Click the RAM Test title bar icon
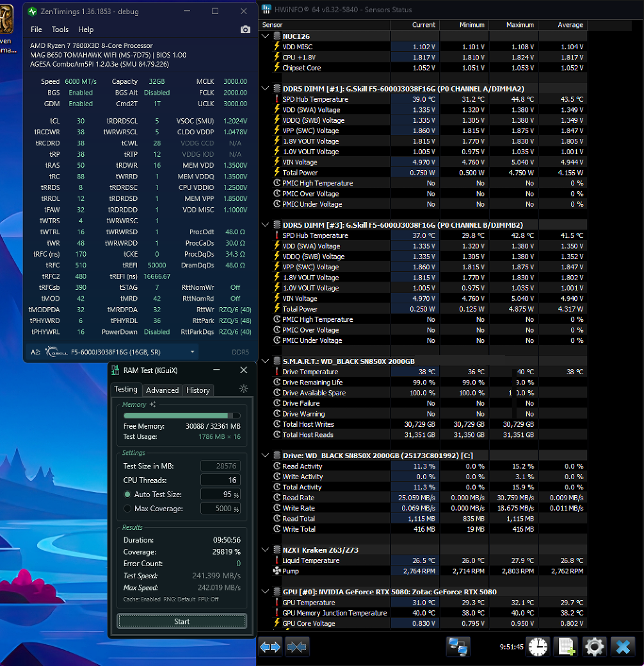The height and width of the screenshot is (666, 644). (x=115, y=370)
